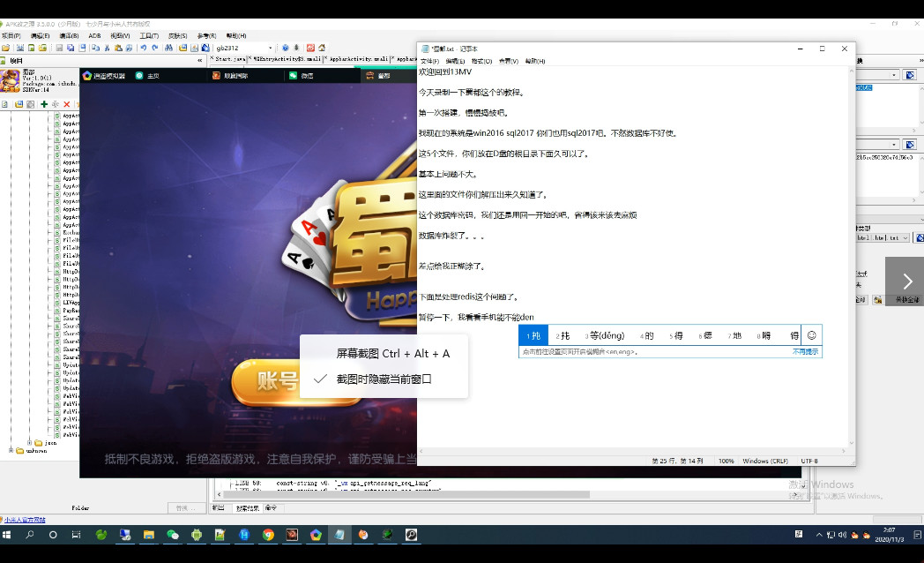Click the blue help globe toolbar icon

[285, 48]
